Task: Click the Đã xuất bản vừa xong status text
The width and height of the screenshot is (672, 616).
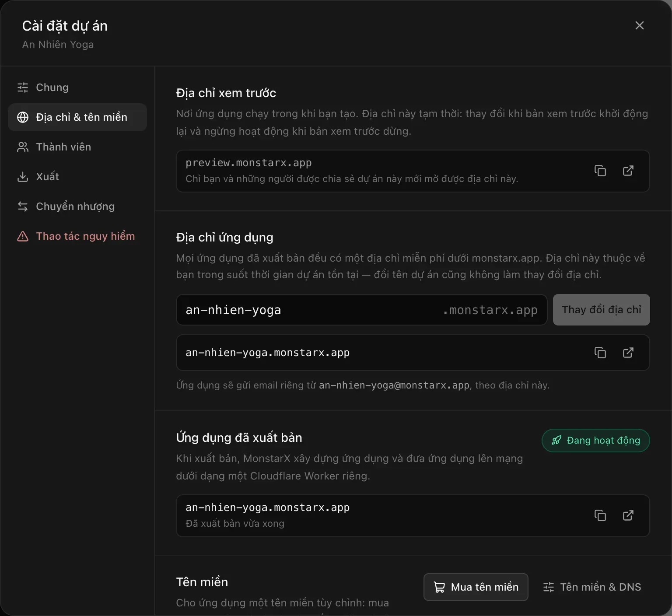Action: pos(235,524)
